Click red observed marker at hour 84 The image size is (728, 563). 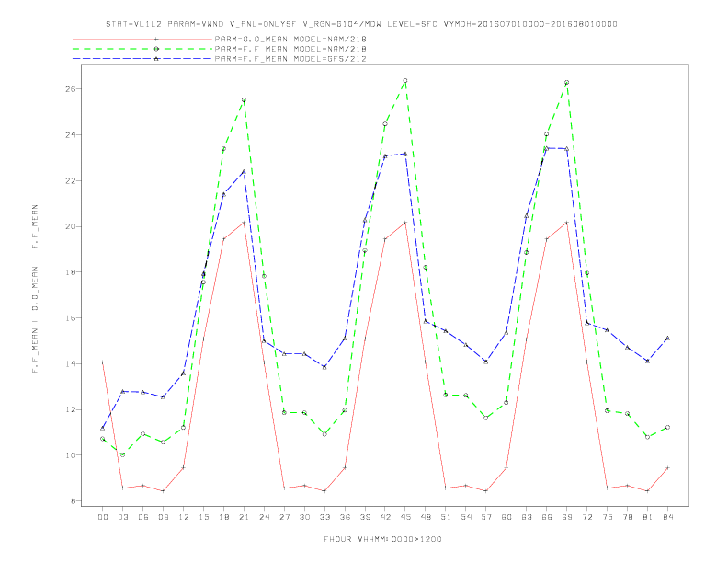click(x=667, y=467)
